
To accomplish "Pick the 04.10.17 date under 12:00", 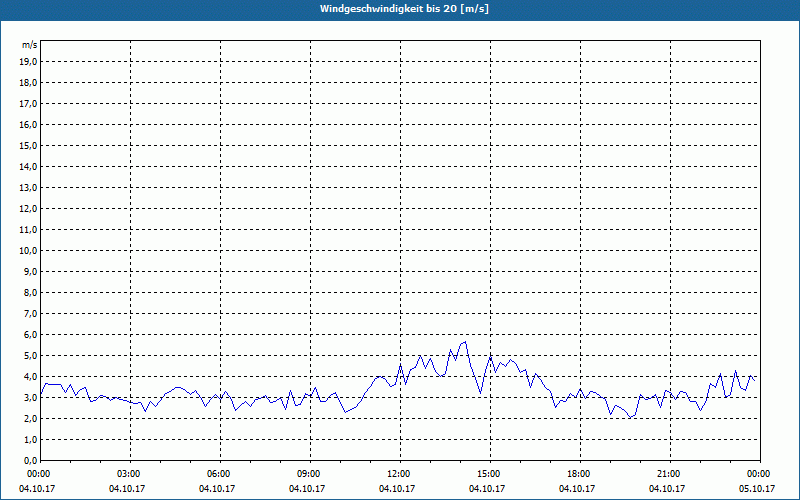I will click(397, 489).
